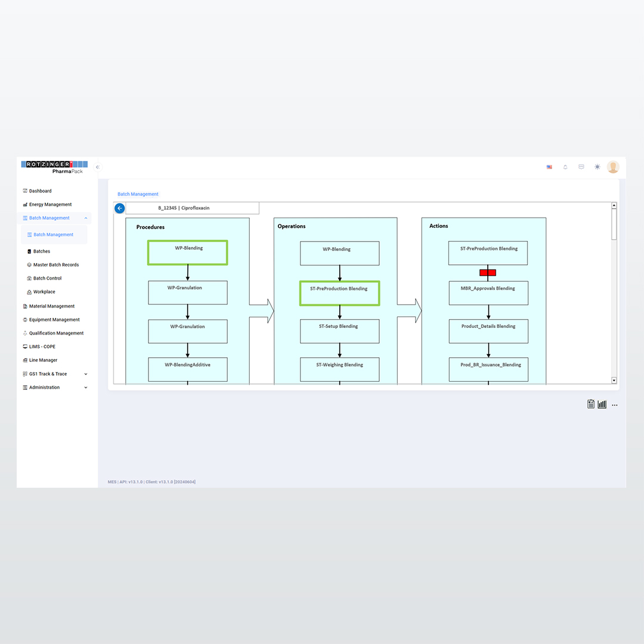Viewport: 644px width, 644px height.
Task: Select the first WP-Granulation procedure box
Action: [x=188, y=292]
